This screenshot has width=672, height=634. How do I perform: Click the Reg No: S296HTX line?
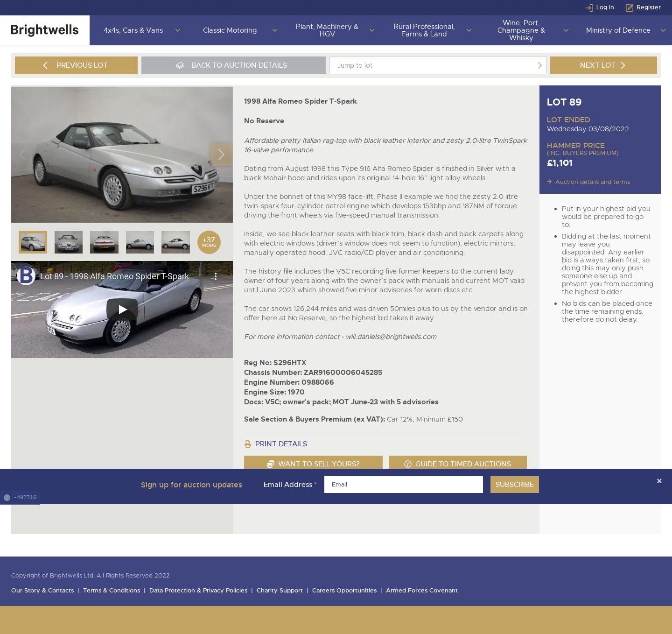275,363
